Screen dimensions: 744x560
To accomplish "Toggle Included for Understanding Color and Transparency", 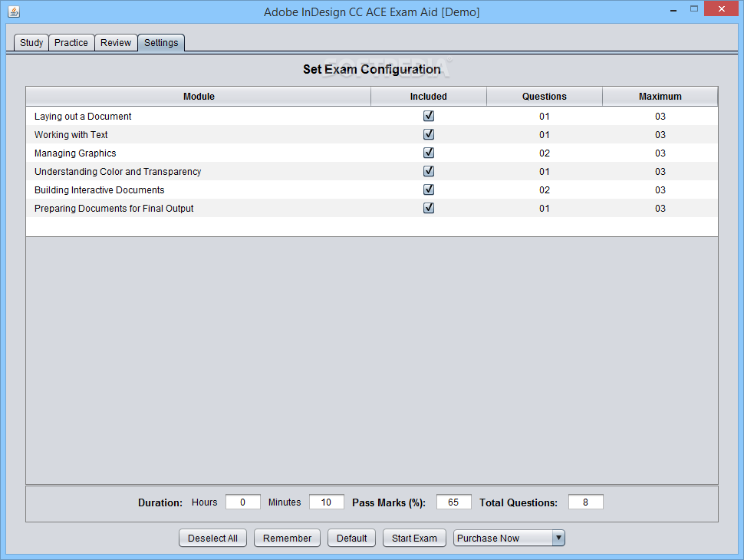I will point(429,171).
